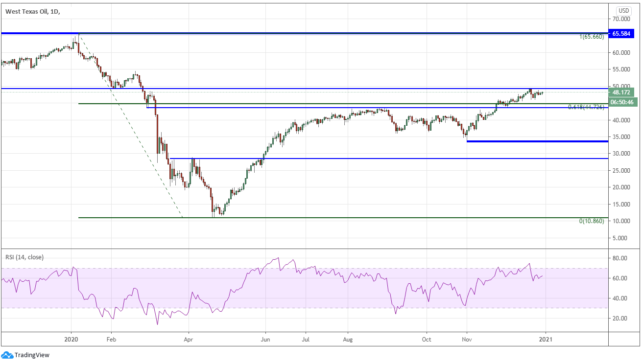Click the TradingView logo link
Image resolution: width=643 pixels, height=364 pixels.
point(25,355)
